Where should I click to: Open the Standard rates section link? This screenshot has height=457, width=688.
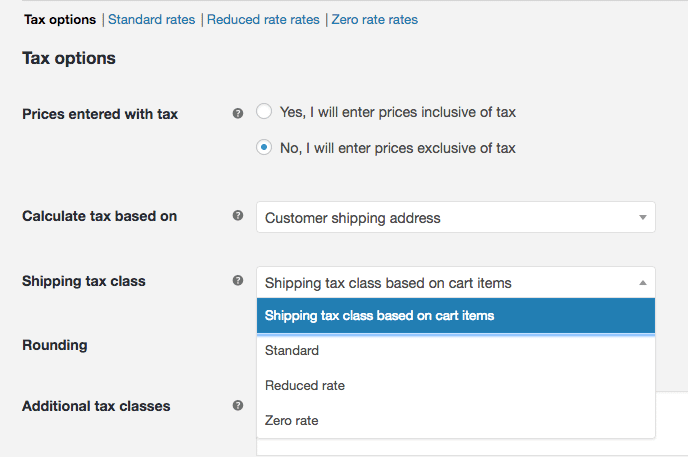tap(151, 20)
